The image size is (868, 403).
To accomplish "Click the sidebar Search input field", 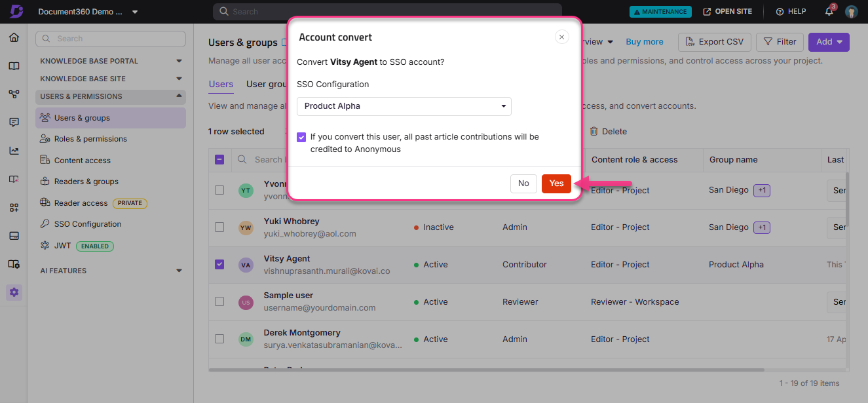I will (110, 39).
